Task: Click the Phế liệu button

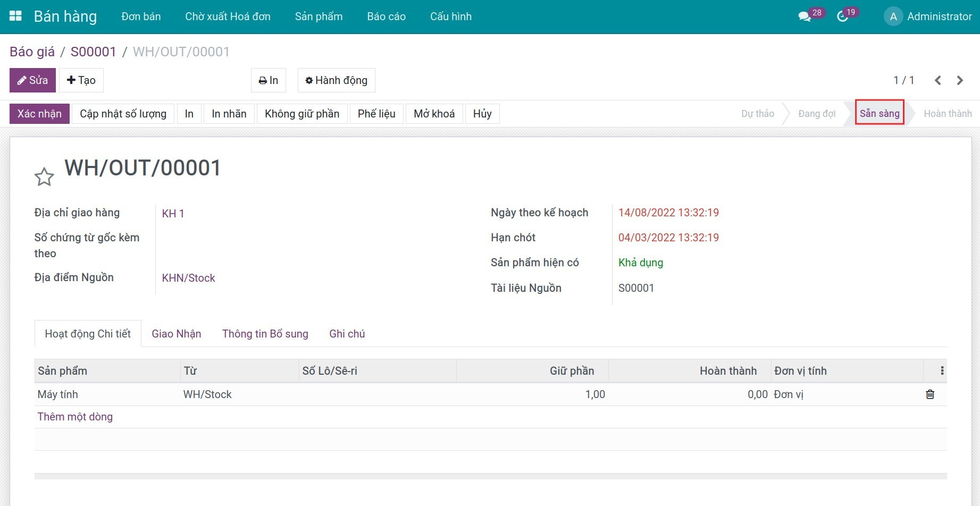Action: 376,114
